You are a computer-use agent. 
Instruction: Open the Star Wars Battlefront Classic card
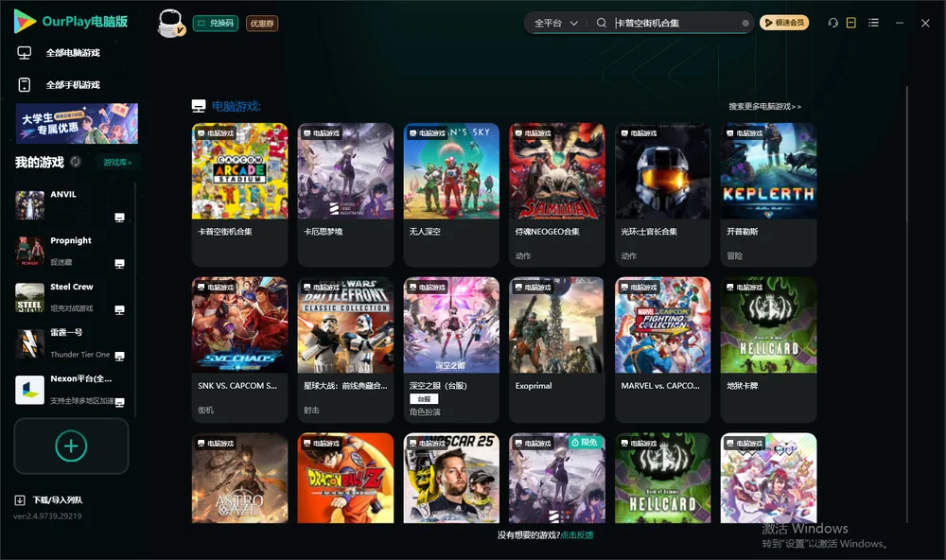point(345,349)
